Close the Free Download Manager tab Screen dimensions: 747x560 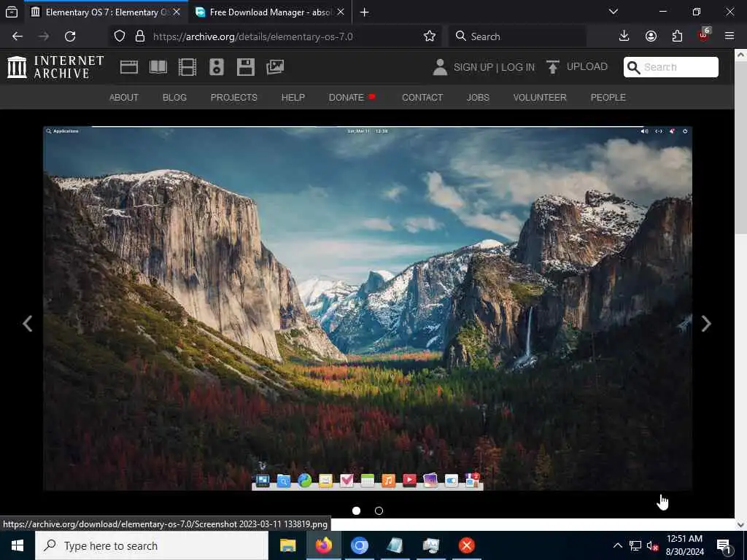coord(341,12)
